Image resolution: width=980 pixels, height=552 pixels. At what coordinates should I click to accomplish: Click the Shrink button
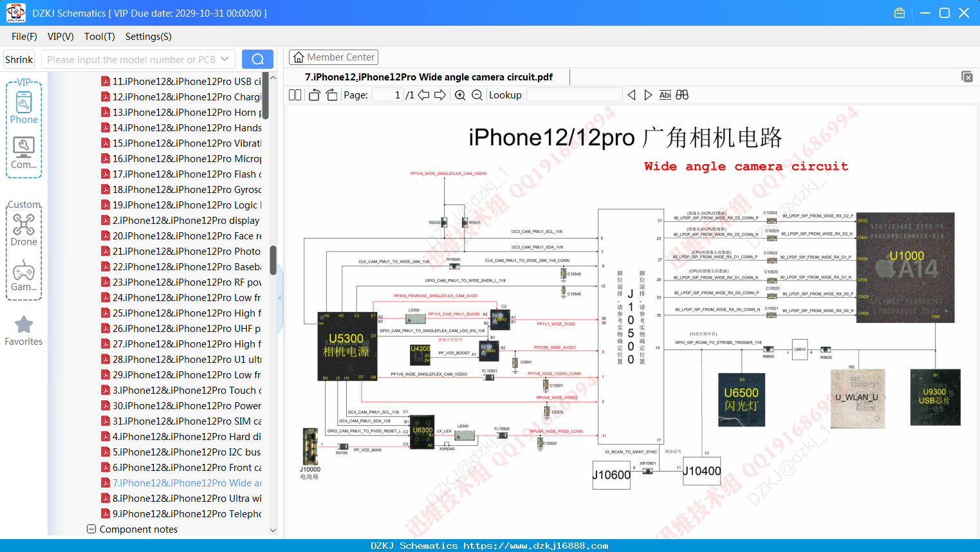[19, 59]
